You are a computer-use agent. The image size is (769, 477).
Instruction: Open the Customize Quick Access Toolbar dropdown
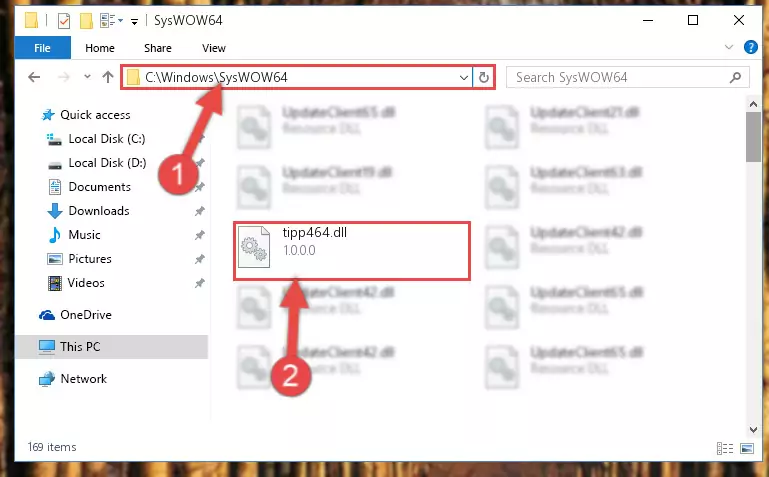[x=134, y=21]
